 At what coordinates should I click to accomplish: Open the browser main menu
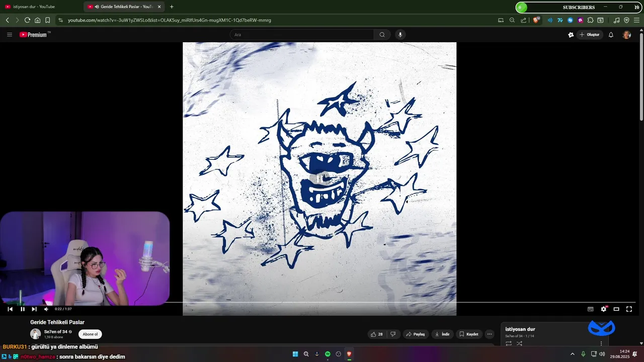coord(636,20)
